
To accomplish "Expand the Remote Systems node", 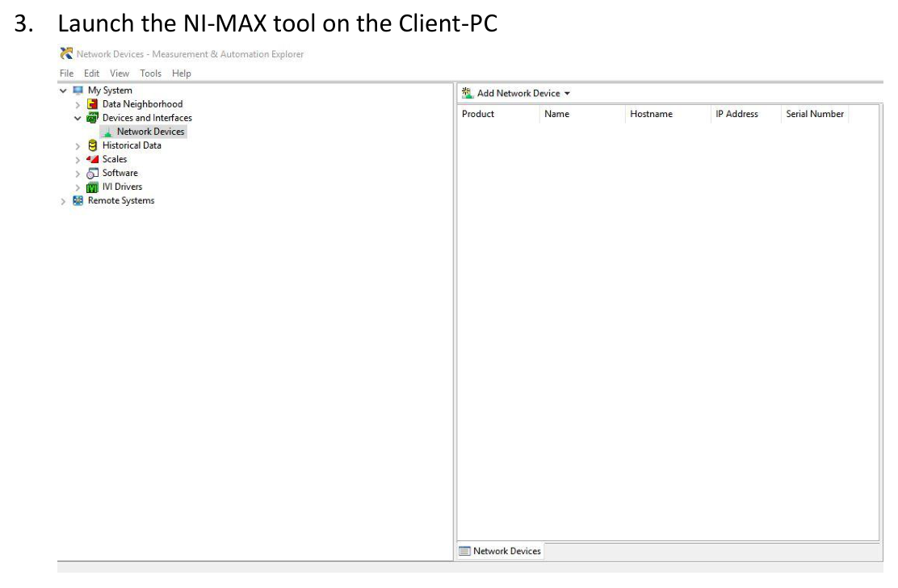I will [x=63, y=202].
